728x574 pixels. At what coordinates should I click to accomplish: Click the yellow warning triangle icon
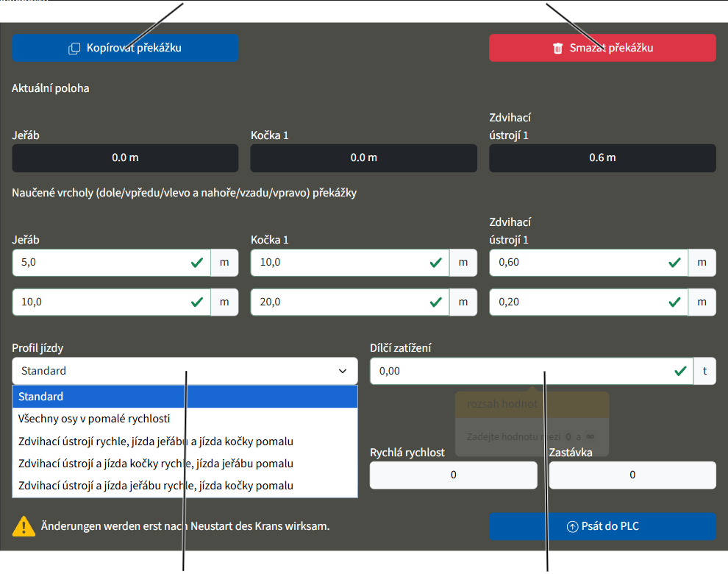pyautogui.click(x=24, y=527)
